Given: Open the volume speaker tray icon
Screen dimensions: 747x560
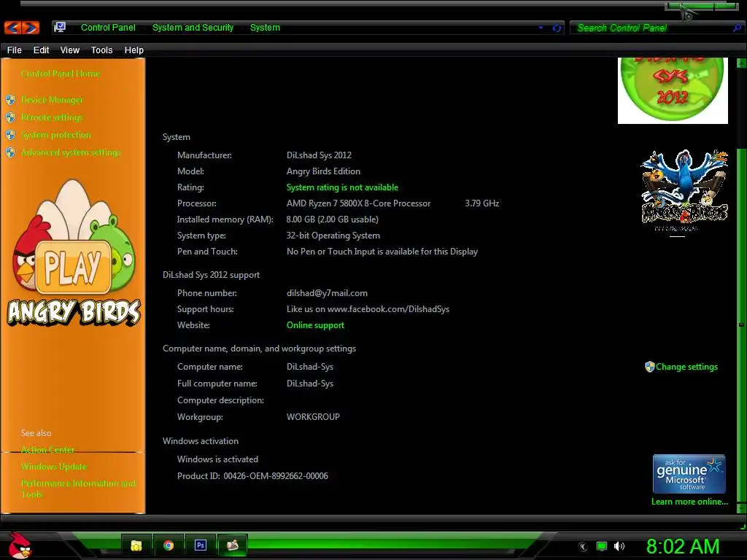Looking at the screenshot, I should tap(619, 547).
